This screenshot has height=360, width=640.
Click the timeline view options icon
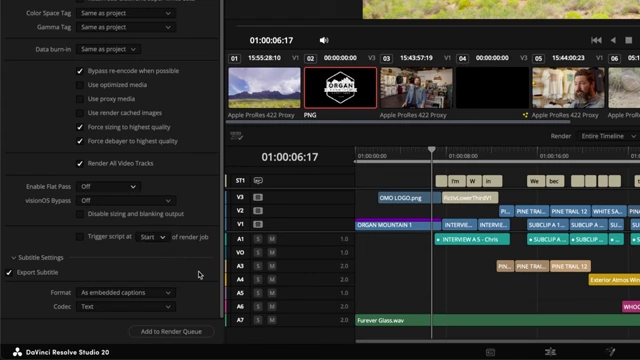pyautogui.click(x=236, y=136)
